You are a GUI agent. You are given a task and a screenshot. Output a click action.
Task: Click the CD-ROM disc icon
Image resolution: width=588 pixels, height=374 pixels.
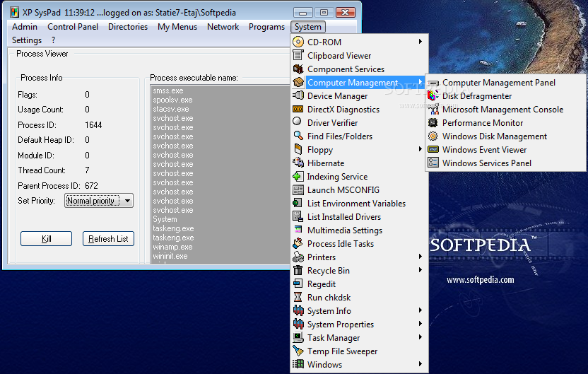[298, 42]
